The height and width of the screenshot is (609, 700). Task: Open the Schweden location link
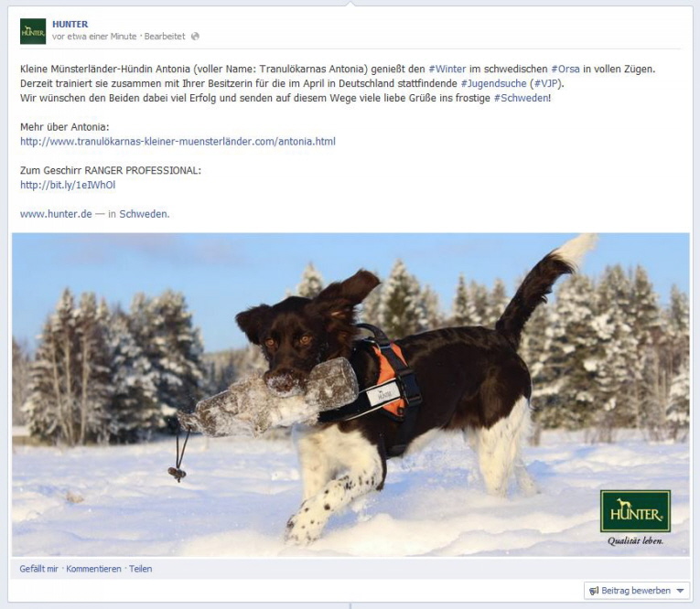(144, 214)
